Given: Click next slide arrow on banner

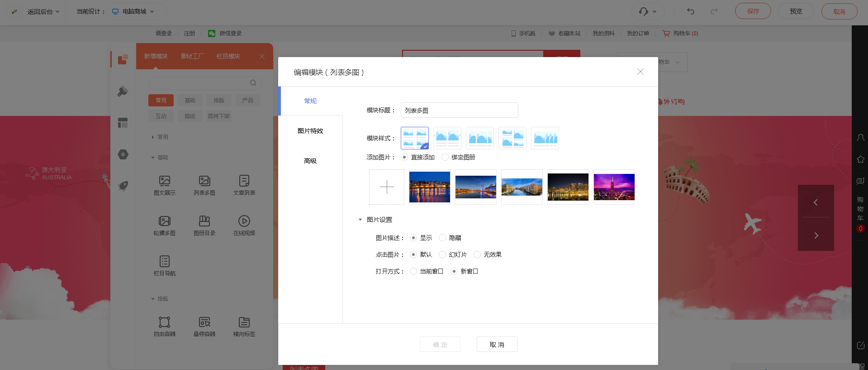Looking at the screenshot, I should pyautogui.click(x=816, y=235).
